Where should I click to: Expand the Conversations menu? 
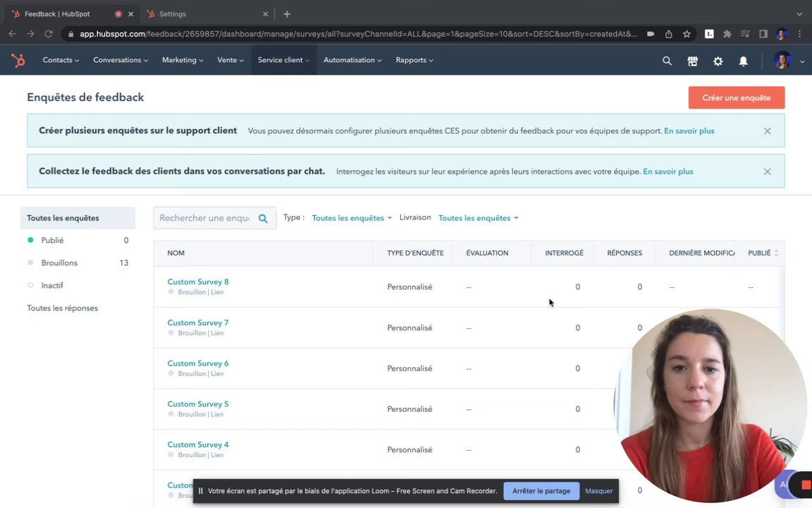pos(120,60)
